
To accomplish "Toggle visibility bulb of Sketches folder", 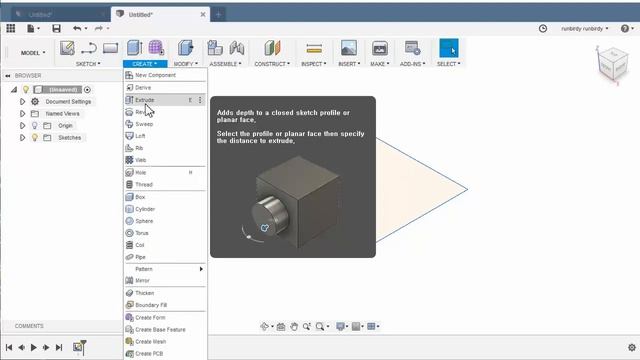I will (x=35, y=138).
